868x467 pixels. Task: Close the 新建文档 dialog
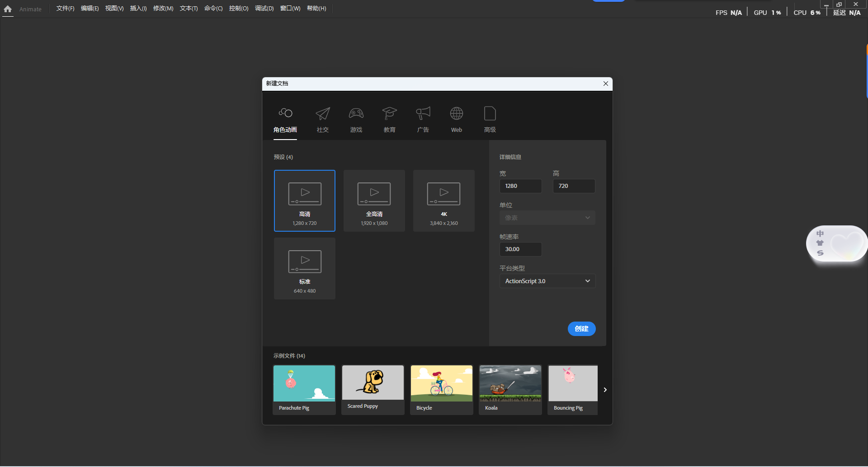pyautogui.click(x=606, y=84)
